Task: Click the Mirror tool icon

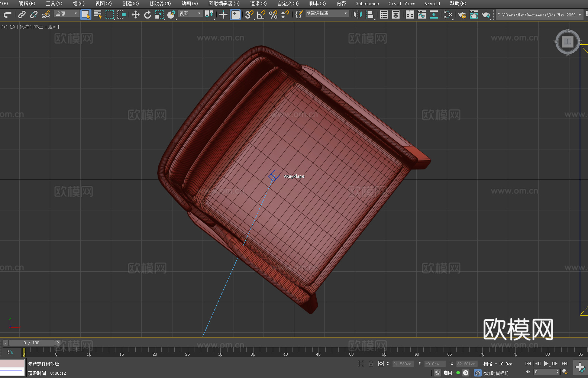Action: point(358,14)
